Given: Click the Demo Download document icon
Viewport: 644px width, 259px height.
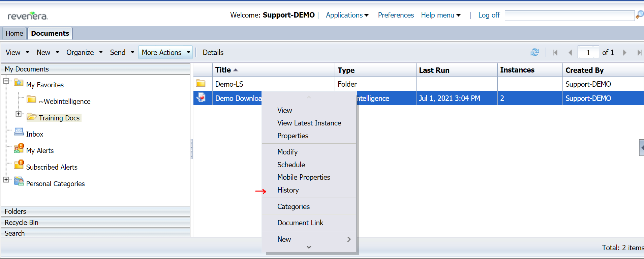Looking at the screenshot, I should (x=201, y=97).
